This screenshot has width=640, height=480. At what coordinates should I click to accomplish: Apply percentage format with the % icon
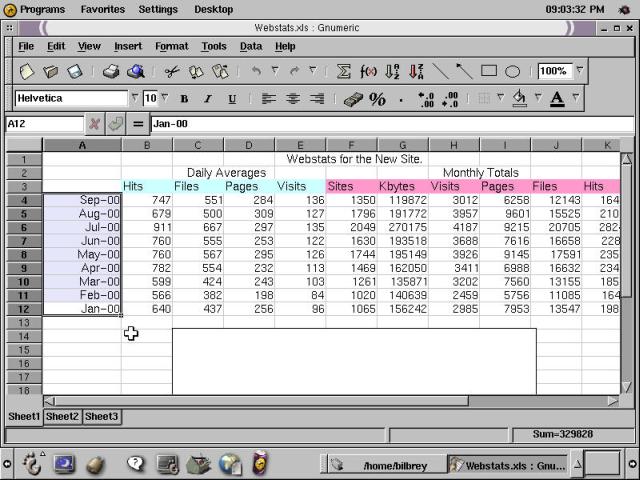tap(377, 99)
